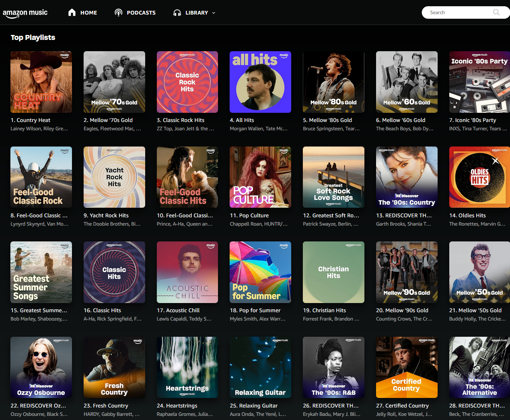The height and width of the screenshot is (420, 510).
Task: Click the '27. Certified Country' title
Action: click(x=402, y=406)
